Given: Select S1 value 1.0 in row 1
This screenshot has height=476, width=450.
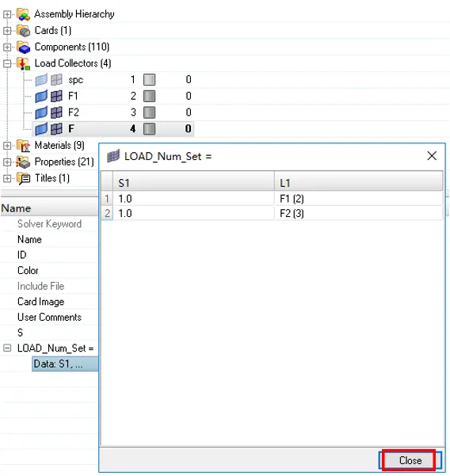Looking at the screenshot, I should (193, 199).
